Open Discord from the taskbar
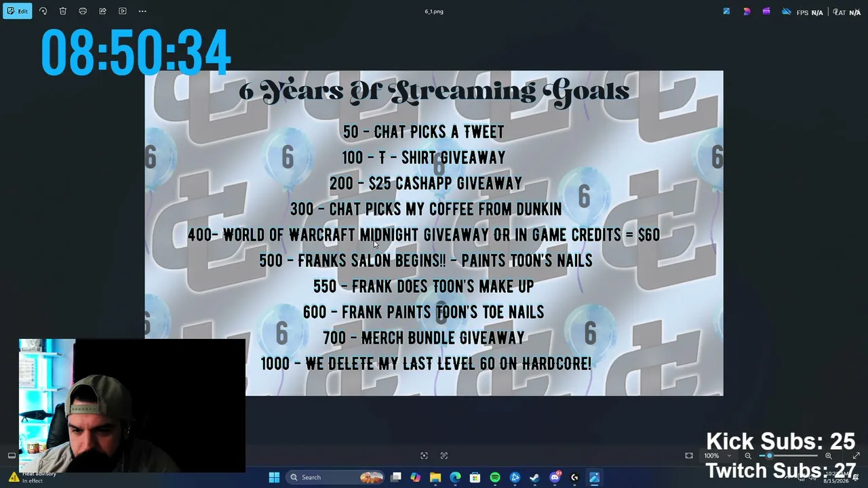The width and height of the screenshot is (868, 488). point(555,477)
